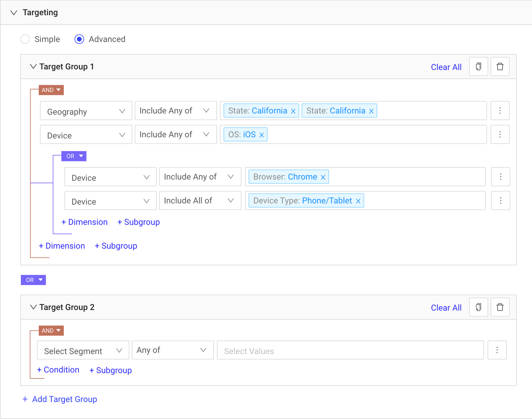Duplicate Target Group 1 with copy icon
The height and width of the screenshot is (419, 532).
tap(478, 66)
